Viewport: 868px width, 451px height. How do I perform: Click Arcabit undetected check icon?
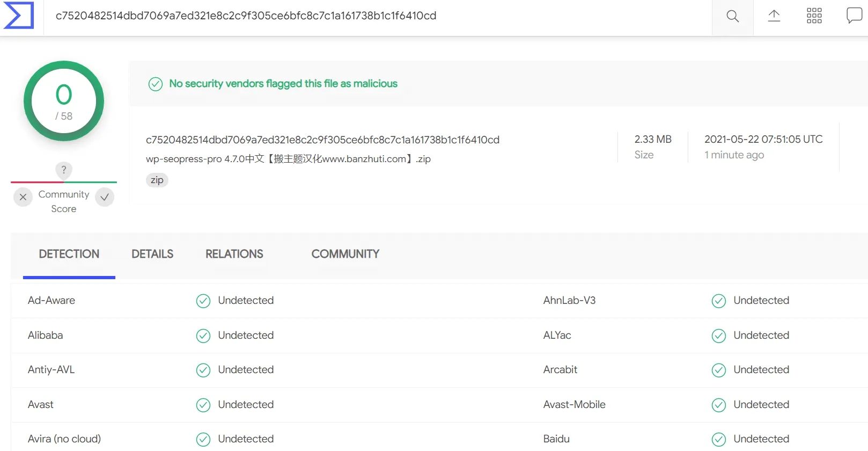[x=719, y=370]
